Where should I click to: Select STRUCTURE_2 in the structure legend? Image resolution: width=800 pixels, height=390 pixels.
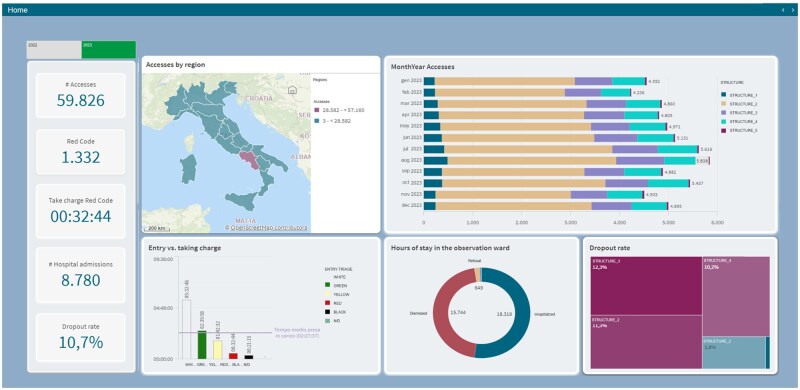coord(740,104)
